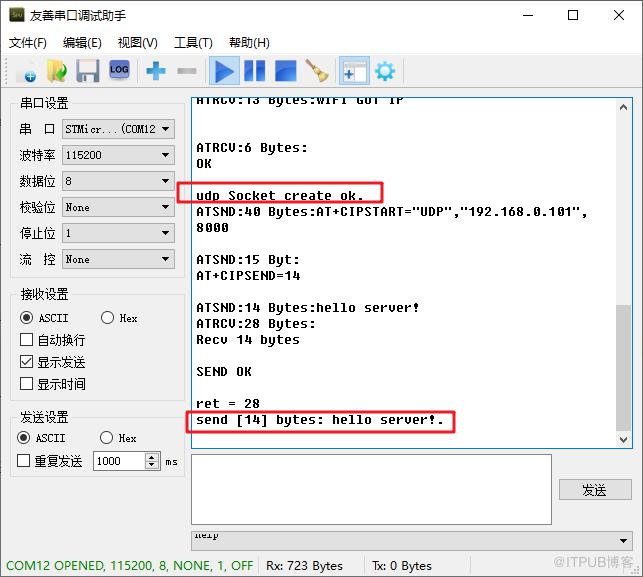Click the blue plus icon
The height and width of the screenshot is (577, 643).
(x=156, y=71)
